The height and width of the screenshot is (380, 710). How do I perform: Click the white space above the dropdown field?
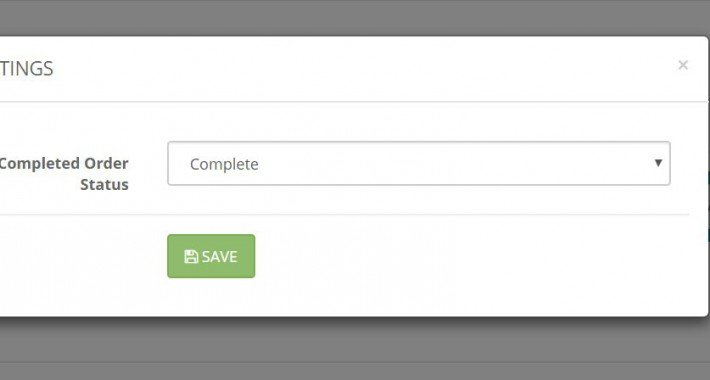(419, 122)
